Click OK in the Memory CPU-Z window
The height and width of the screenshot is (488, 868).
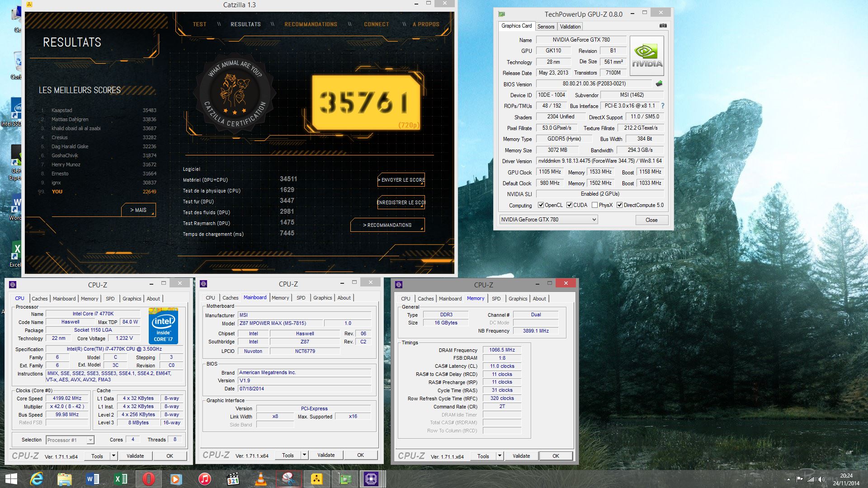point(556,456)
